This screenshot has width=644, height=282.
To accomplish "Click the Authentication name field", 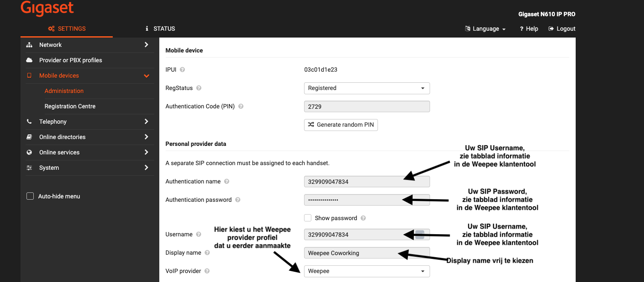I will [367, 182].
